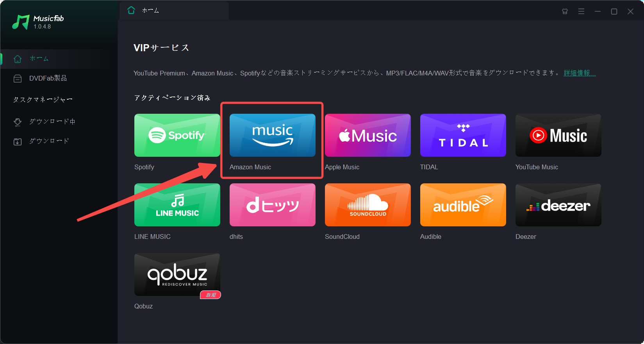Select DVDFab製品 in the sidebar

[x=59, y=79]
